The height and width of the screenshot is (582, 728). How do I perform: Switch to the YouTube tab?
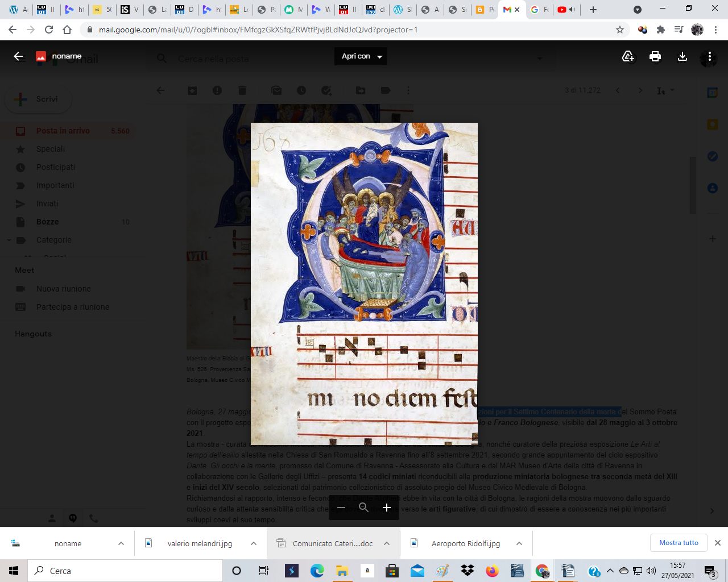coord(566,9)
